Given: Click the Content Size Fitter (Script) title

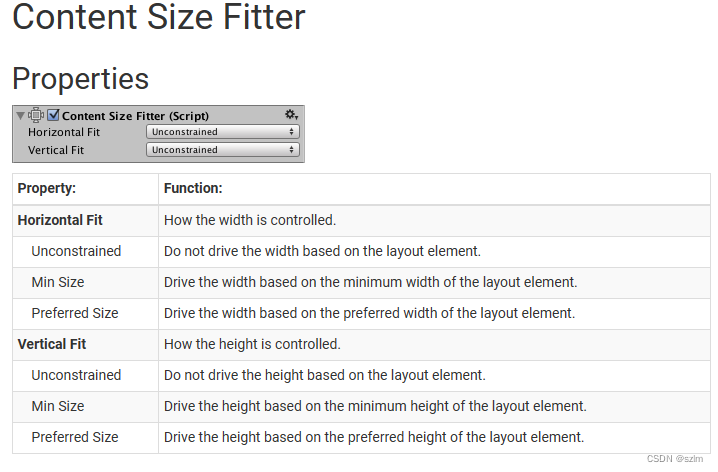Looking at the screenshot, I should (135, 116).
